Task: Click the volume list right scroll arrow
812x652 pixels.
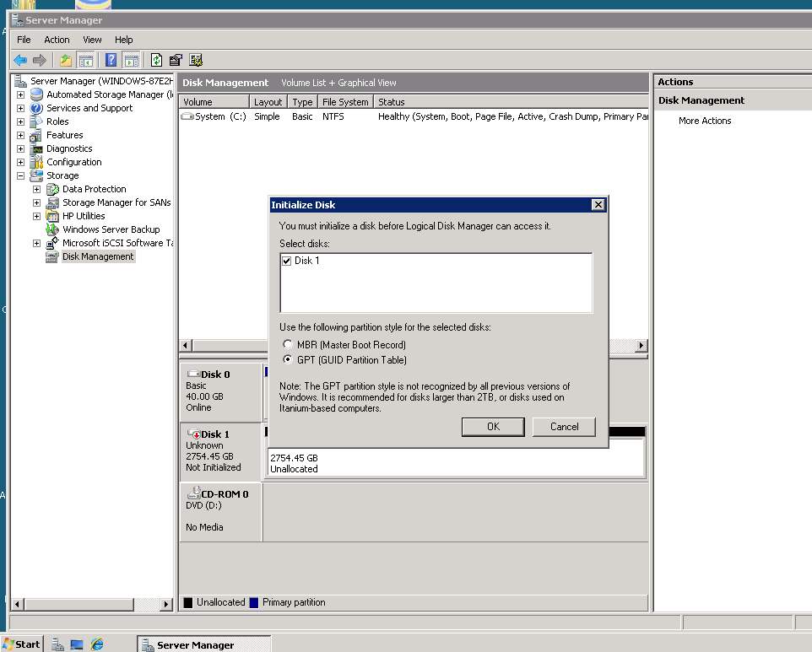Action: click(x=641, y=345)
